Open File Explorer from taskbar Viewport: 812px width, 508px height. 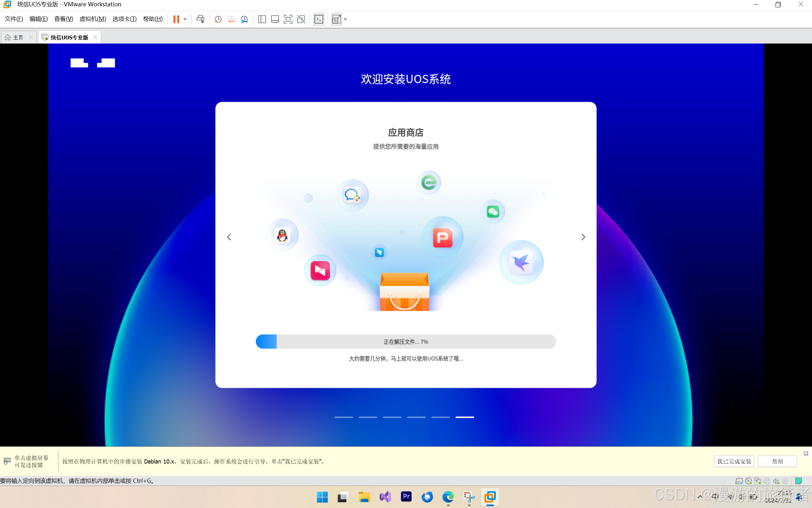pos(364,497)
